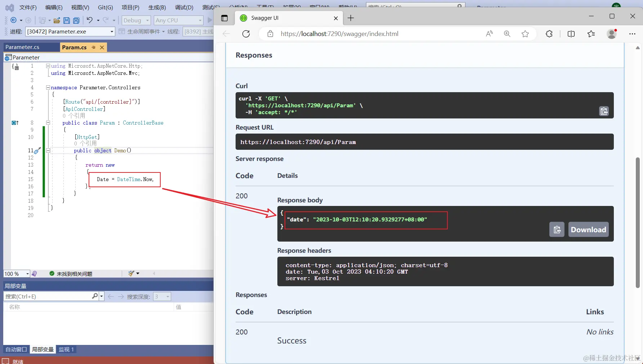This screenshot has width=643, height=364.
Task: Open a new browser tab
Action: 350,18
